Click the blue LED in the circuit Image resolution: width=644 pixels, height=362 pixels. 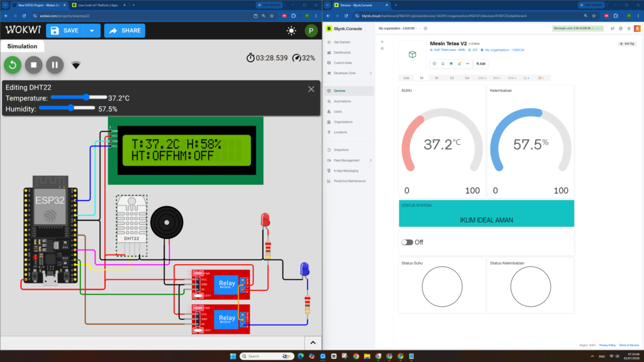304,269
